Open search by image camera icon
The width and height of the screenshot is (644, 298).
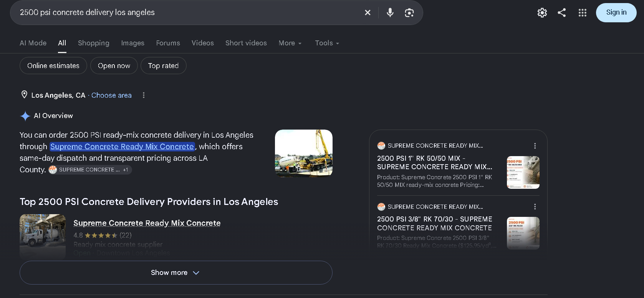[409, 13]
